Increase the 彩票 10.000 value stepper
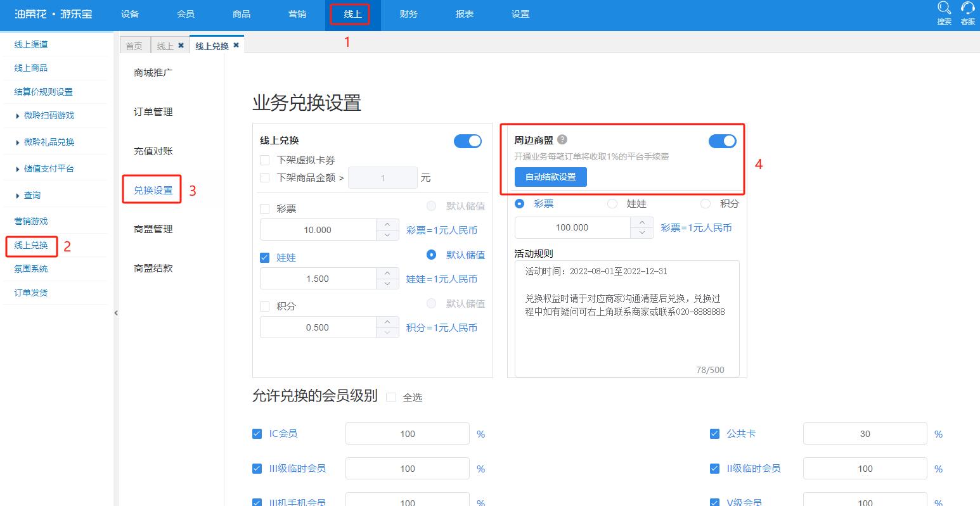 click(x=387, y=224)
